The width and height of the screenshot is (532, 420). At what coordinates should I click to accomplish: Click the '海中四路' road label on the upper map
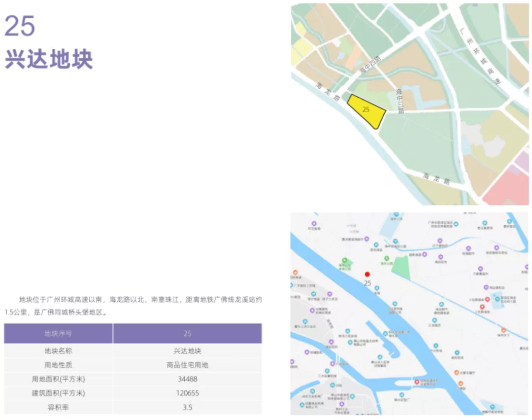pos(370,64)
